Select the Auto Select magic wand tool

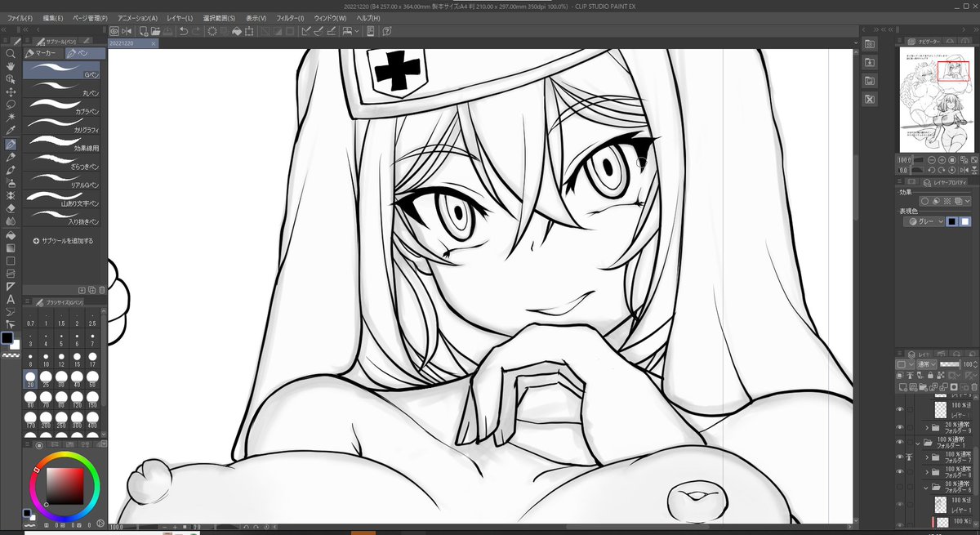(x=11, y=118)
